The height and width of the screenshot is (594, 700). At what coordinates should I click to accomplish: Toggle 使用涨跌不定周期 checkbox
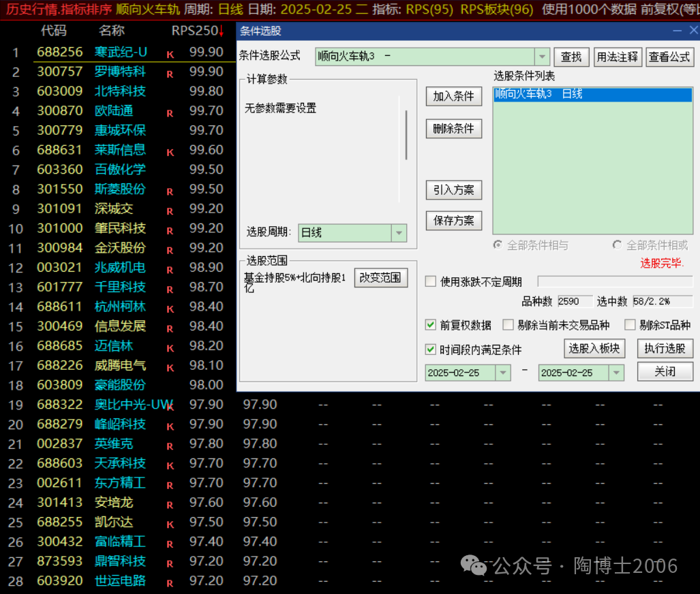click(x=431, y=281)
